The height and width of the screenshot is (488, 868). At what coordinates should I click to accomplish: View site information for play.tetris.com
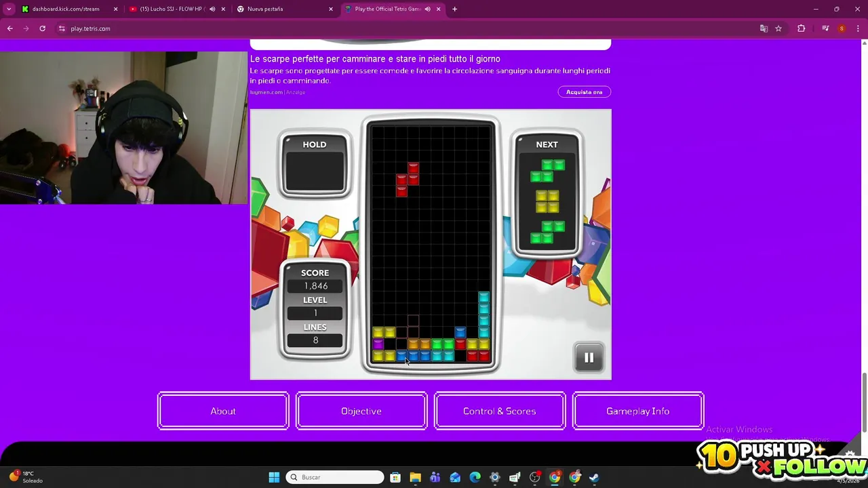[62, 28]
